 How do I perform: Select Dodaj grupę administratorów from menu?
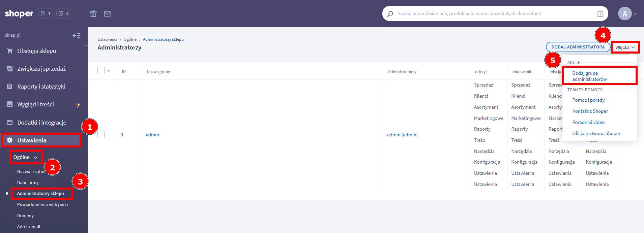click(589, 76)
